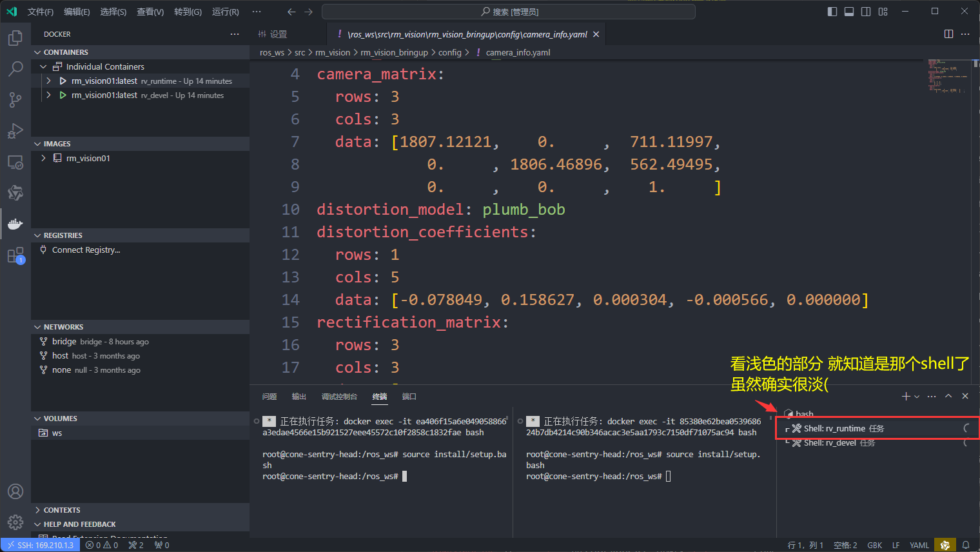Open the notifications bell in status bar
This screenshot has height=552, width=980.
tap(966, 545)
